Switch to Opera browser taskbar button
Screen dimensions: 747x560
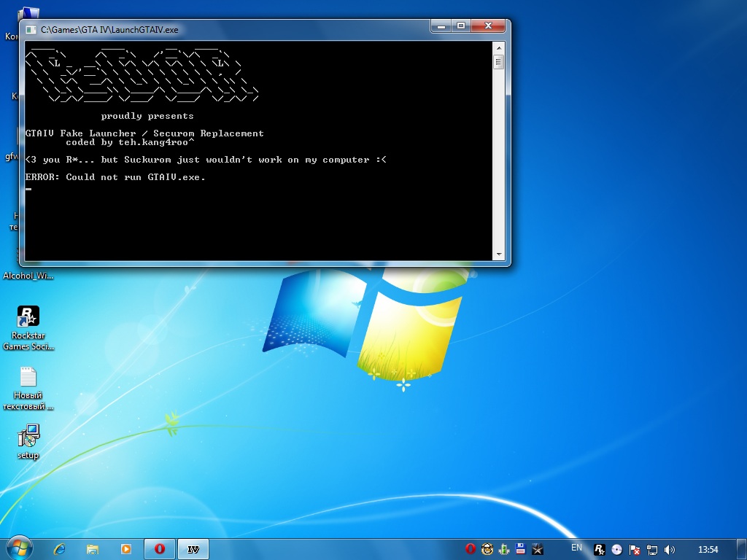[160, 549]
